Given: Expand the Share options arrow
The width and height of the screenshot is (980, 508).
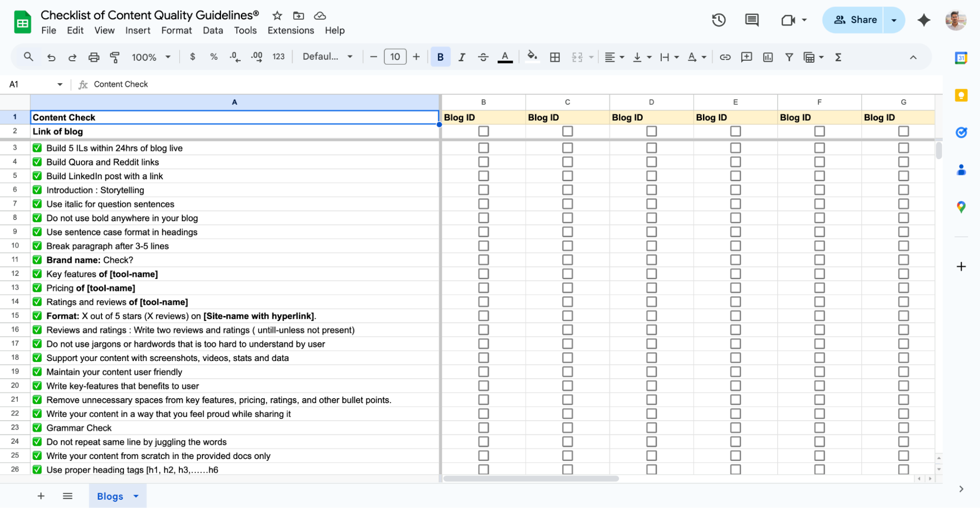Looking at the screenshot, I should click(894, 20).
